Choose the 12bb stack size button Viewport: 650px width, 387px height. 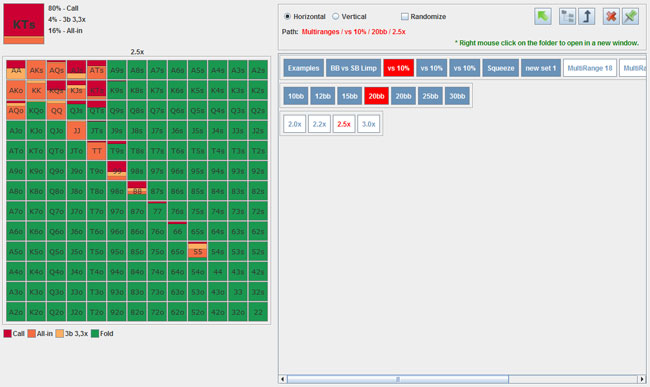tap(323, 96)
